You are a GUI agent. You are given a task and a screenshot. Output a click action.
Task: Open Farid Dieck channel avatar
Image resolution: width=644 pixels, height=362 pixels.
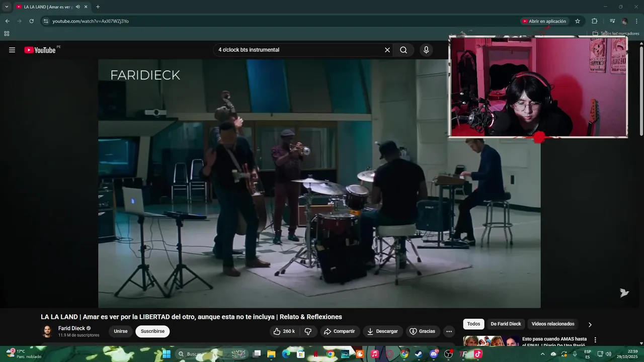tap(47, 331)
